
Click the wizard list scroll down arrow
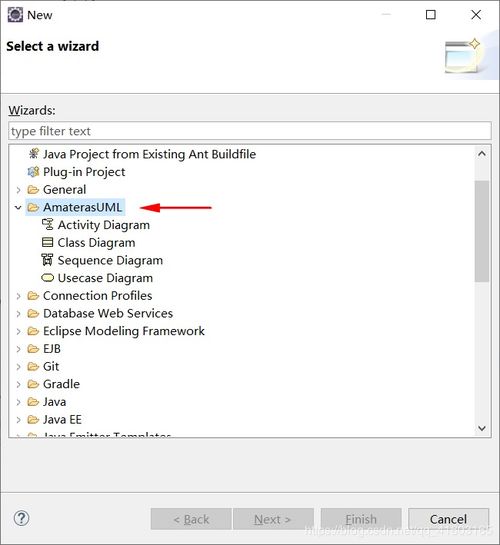482,428
